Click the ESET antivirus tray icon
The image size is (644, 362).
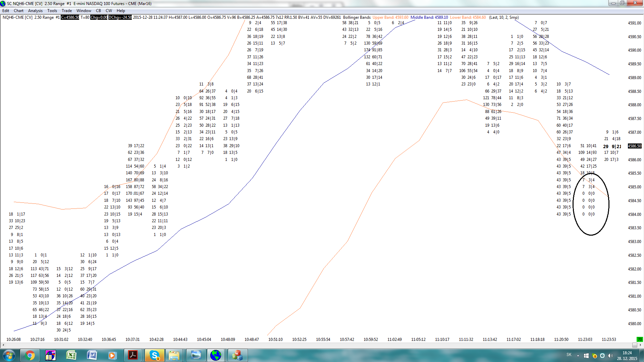(602, 356)
